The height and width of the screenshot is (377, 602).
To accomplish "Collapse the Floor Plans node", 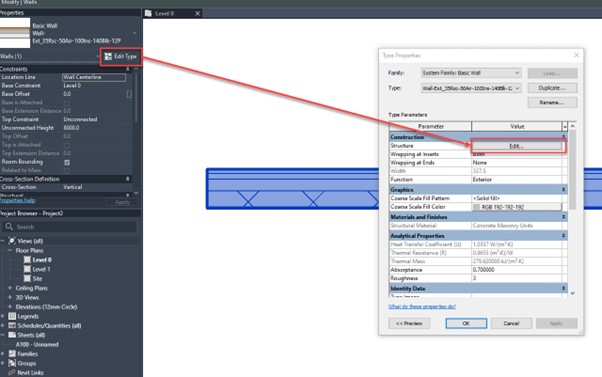I will tap(10, 250).
